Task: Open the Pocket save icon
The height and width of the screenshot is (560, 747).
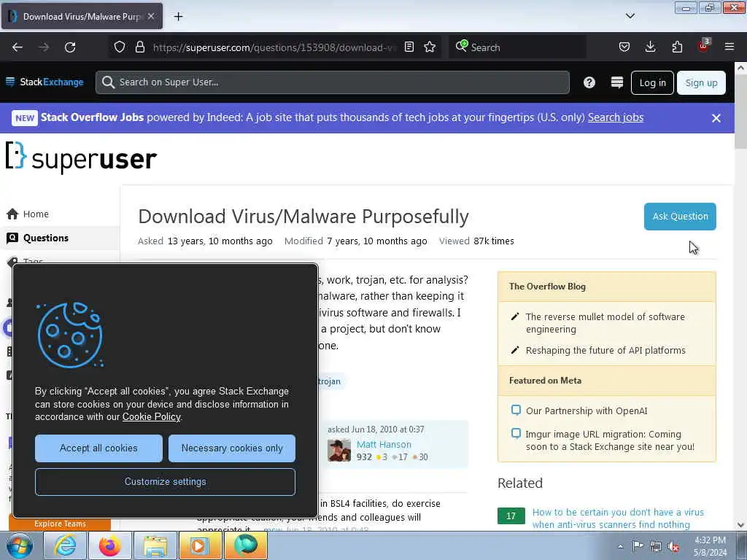Action: (624, 47)
